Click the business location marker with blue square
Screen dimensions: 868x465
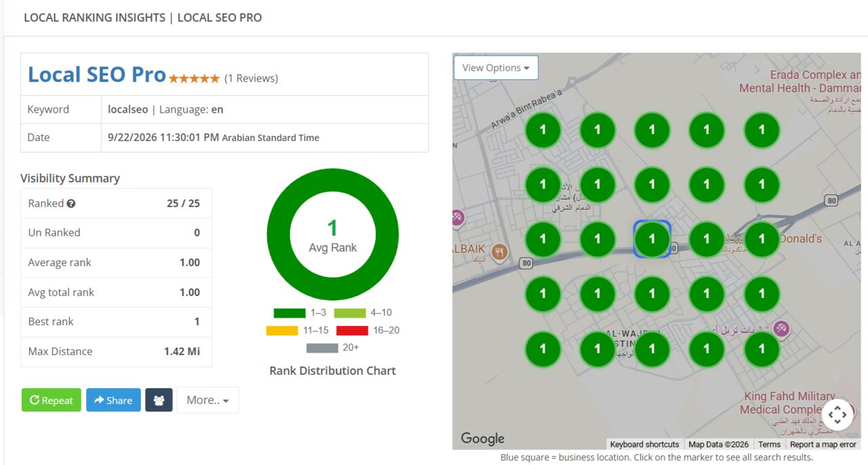(x=652, y=239)
